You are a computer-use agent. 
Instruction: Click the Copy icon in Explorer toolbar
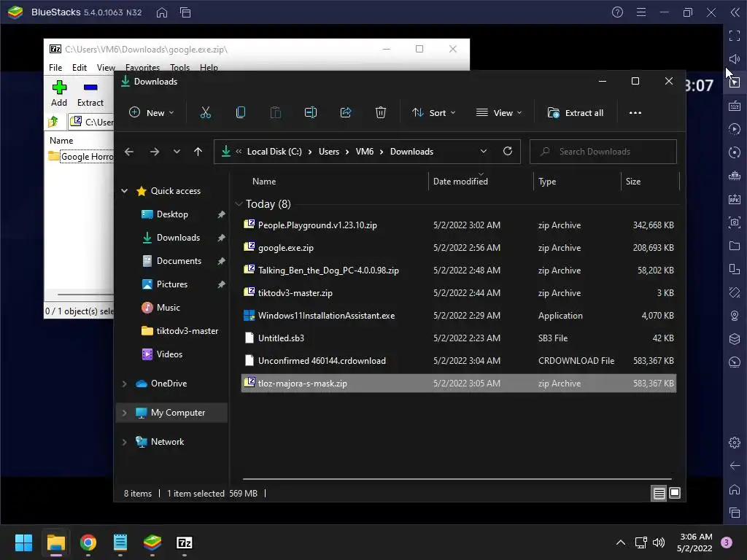(x=241, y=113)
